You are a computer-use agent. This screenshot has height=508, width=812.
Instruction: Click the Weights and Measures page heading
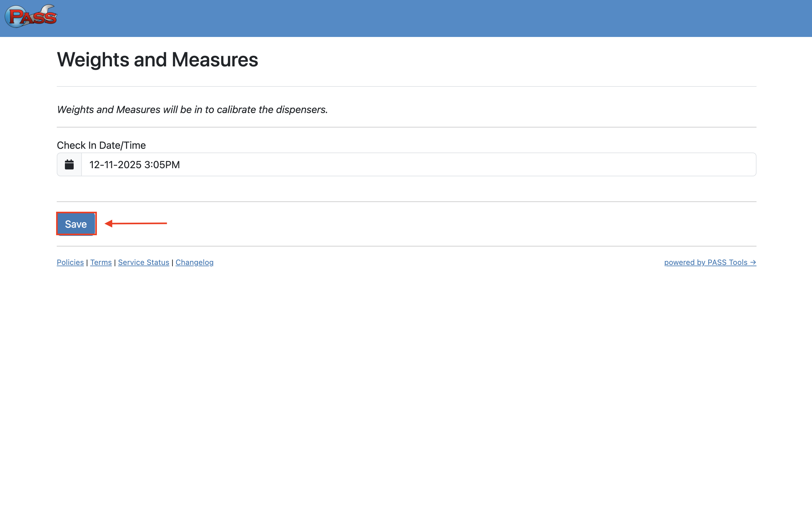[x=157, y=60]
